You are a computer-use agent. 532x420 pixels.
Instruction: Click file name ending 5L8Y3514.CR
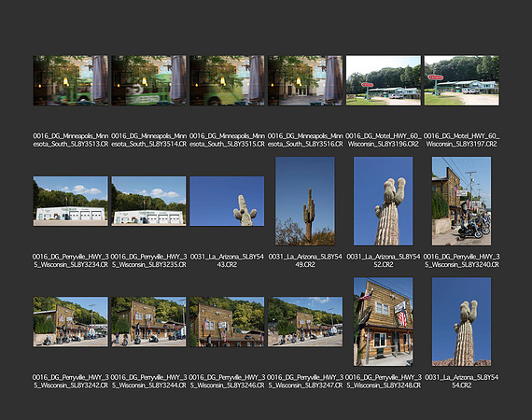148,140
